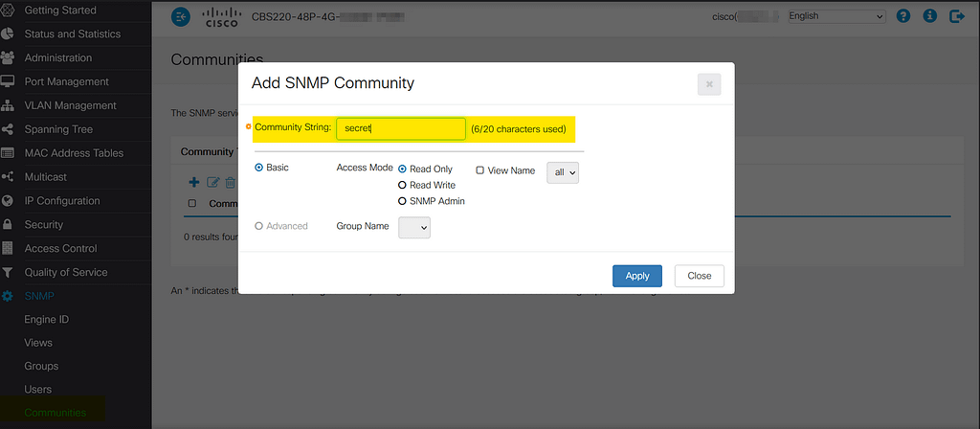
Task: Click the logout icon in header
Action: [955, 16]
